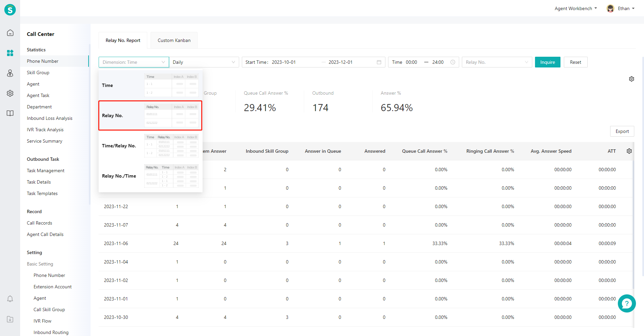The width and height of the screenshot is (644, 336).
Task: Click the Queue Call Answer % column header
Action: (x=424, y=151)
